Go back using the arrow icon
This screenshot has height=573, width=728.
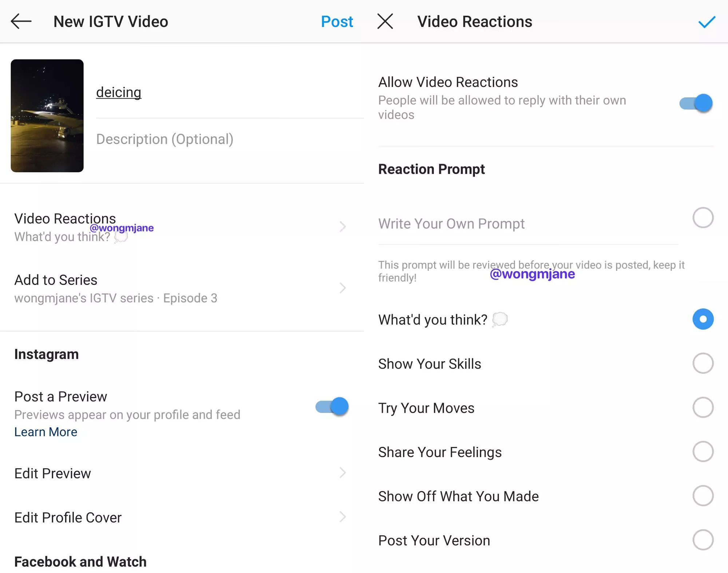coord(21,21)
